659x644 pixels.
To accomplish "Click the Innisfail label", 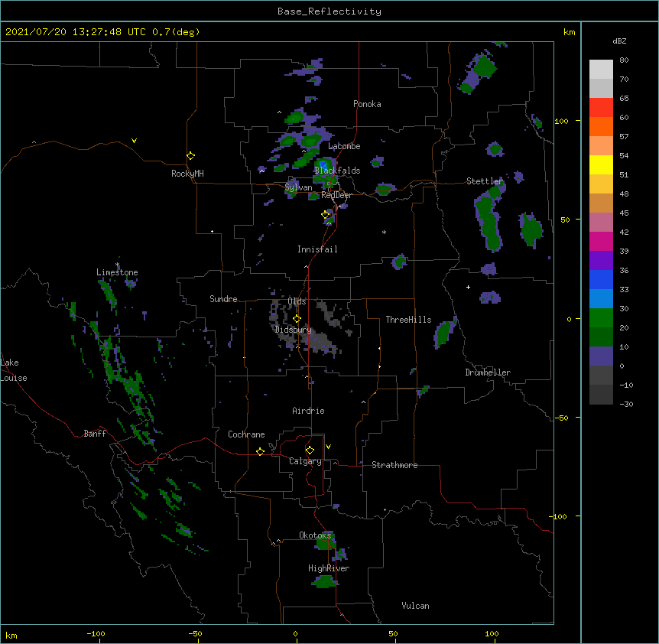I will tap(317, 249).
